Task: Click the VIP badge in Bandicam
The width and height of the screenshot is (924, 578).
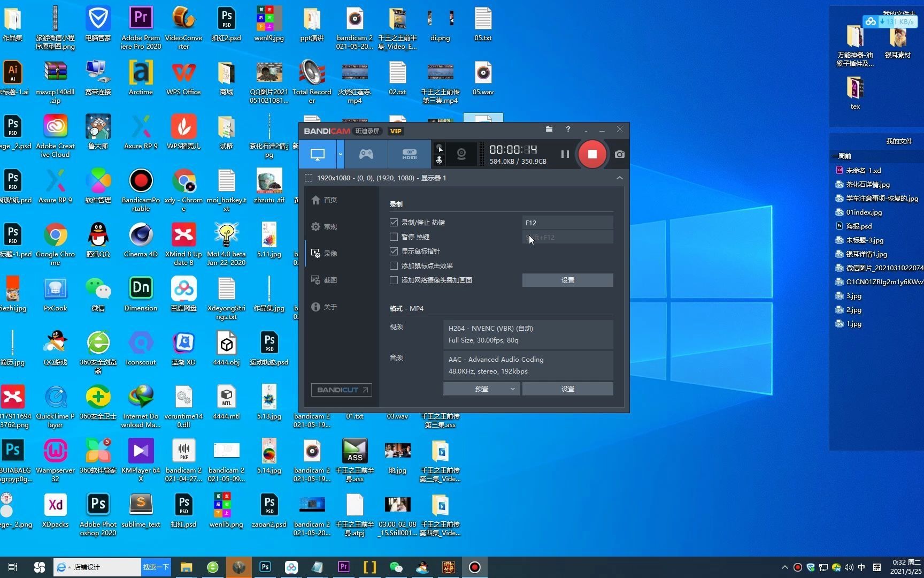Action: pyautogui.click(x=396, y=131)
